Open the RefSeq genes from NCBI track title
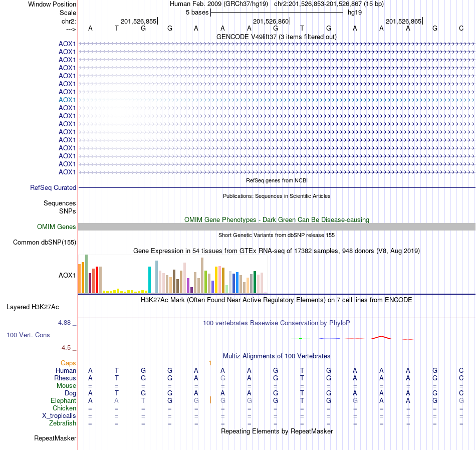The width and height of the screenshot is (476, 450). tap(277, 180)
